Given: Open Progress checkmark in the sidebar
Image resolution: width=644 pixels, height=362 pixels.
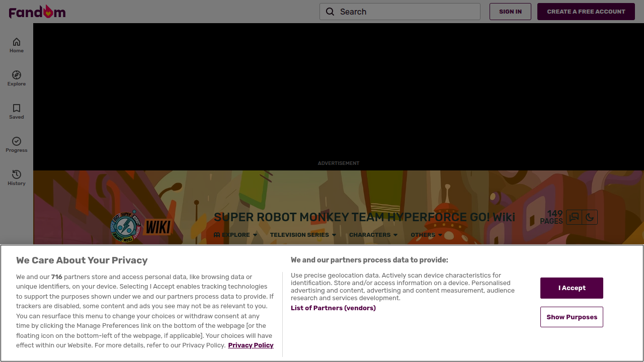Looking at the screenshot, I should 17,145.
